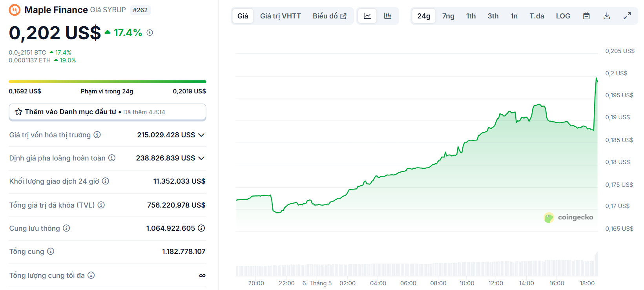
Task: Click 11.352.033 US$ volume value
Action: tap(179, 181)
